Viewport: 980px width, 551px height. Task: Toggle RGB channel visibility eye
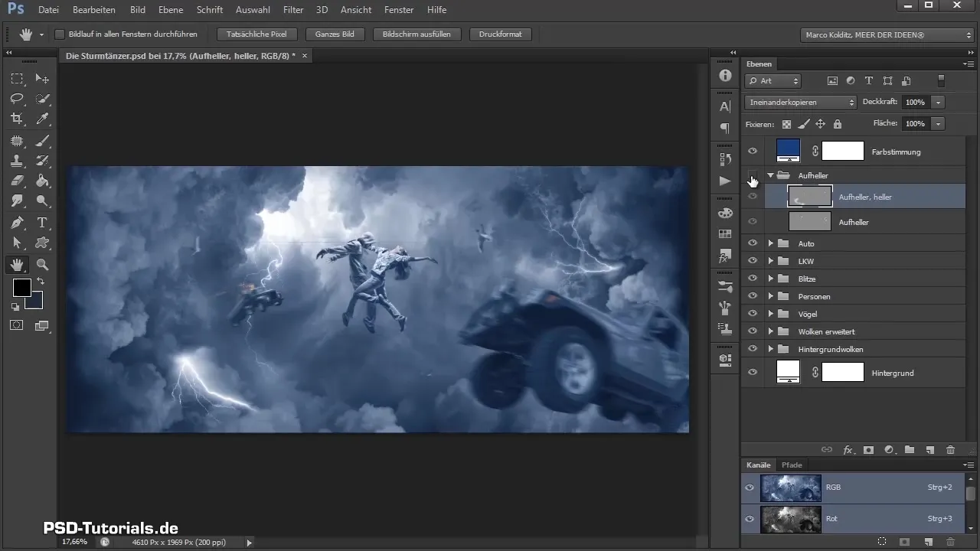750,487
